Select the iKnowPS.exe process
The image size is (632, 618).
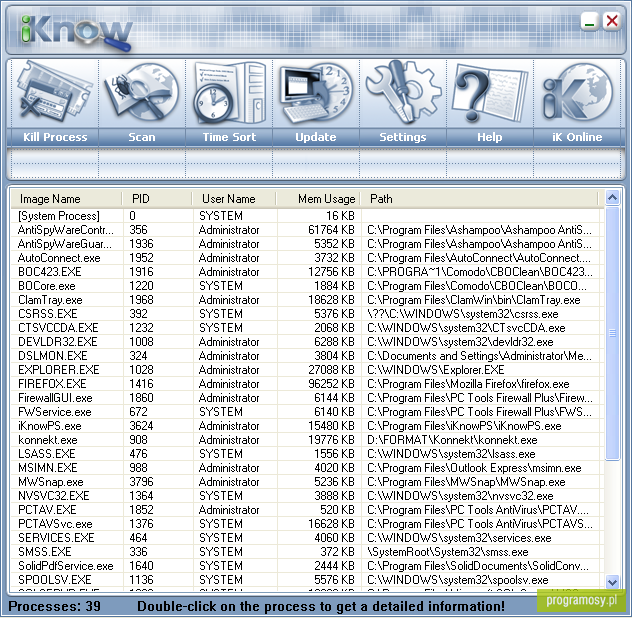(307, 426)
